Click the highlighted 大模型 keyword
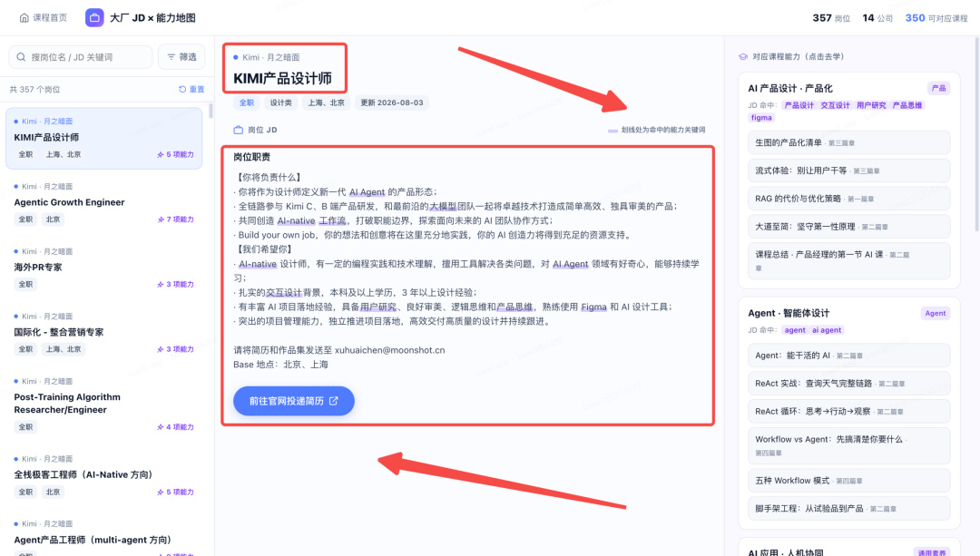 (443, 206)
